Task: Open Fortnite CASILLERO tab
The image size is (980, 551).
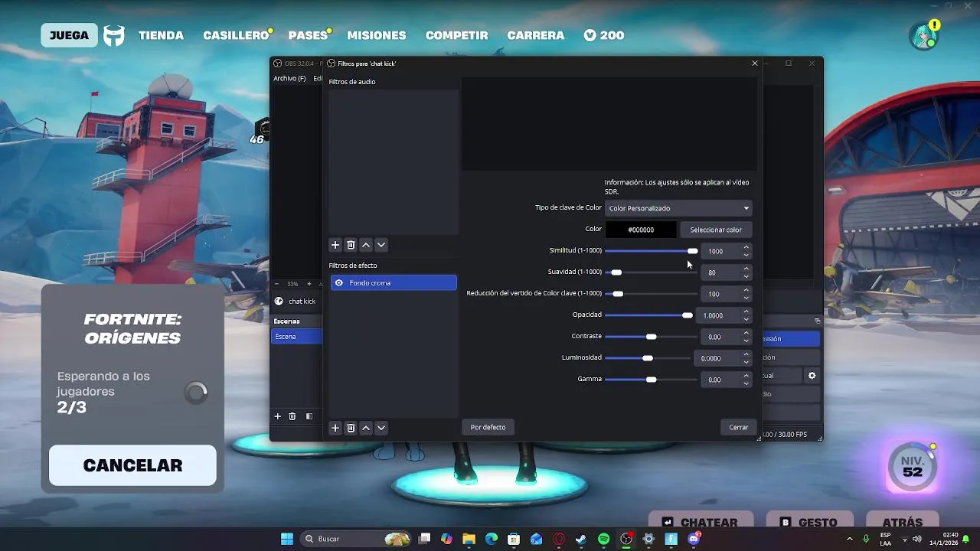Action: tap(236, 35)
